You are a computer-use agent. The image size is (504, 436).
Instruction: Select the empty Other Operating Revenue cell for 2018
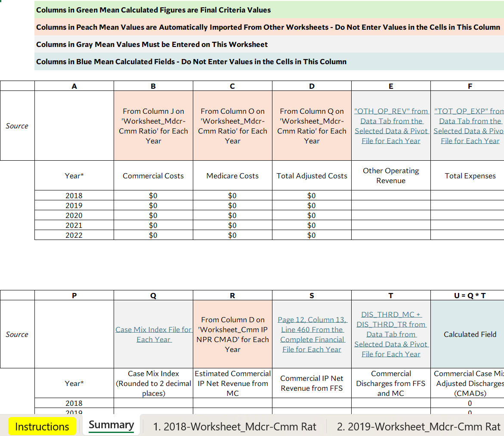(391, 195)
